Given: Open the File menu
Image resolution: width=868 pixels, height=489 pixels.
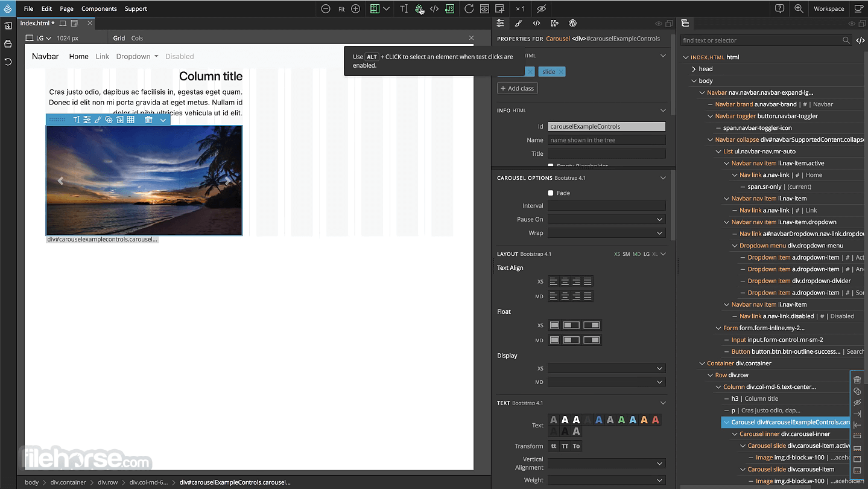Looking at the screenshot, I should click(x=28, y=8).
